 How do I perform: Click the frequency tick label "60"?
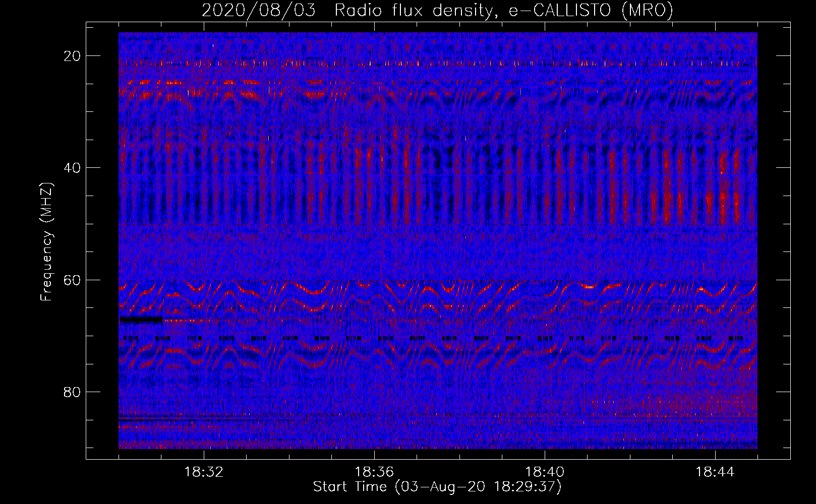pyautogui.click(x=72, y=280)
